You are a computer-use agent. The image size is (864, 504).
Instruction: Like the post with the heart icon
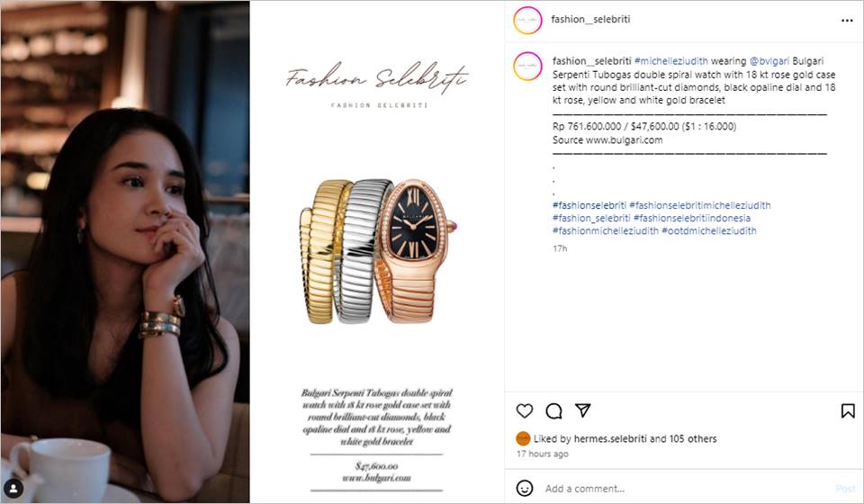(525, 411)
